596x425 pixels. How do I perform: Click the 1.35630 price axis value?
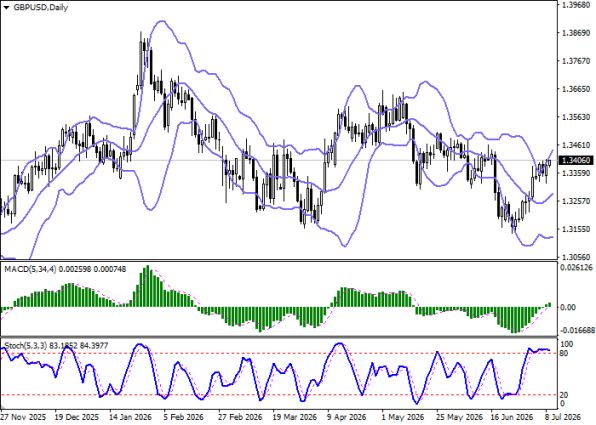click(x=575, y=117)
